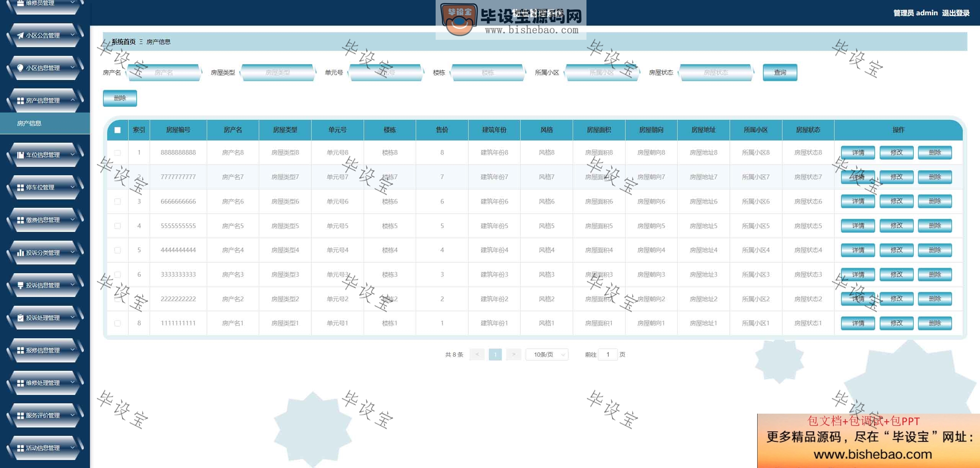The width and height of the screenshot is (980, 468).
Task: Click the 房屋状态2 cell
Action: pyautogui.click(x=808, y=299)
